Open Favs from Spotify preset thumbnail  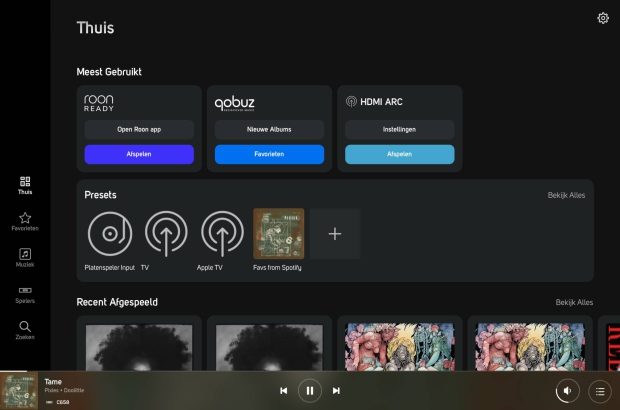pyautogui.click(x=279, y=233)
